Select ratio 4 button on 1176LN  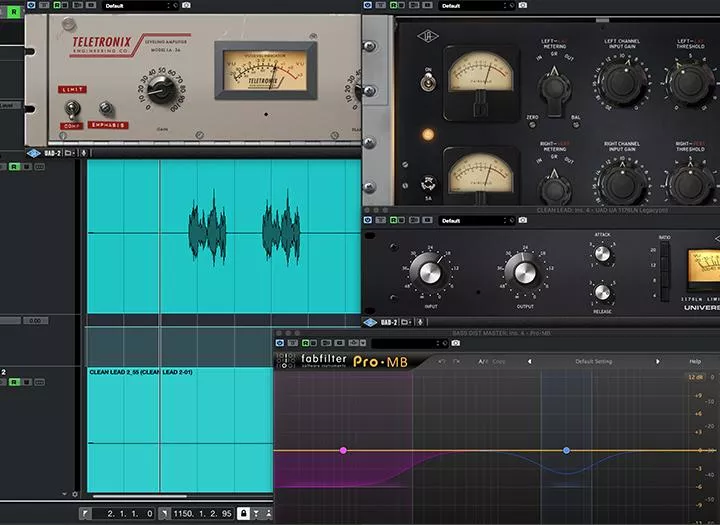click(664, 295)
